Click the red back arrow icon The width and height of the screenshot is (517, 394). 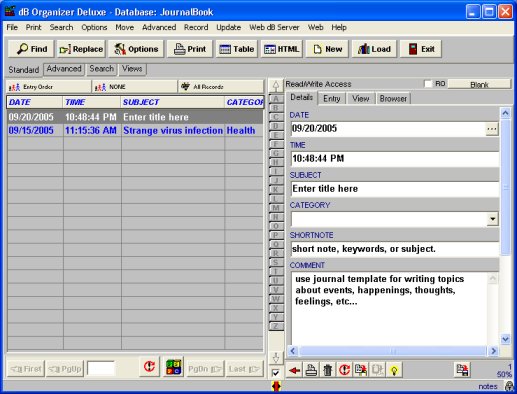(294, 370)
